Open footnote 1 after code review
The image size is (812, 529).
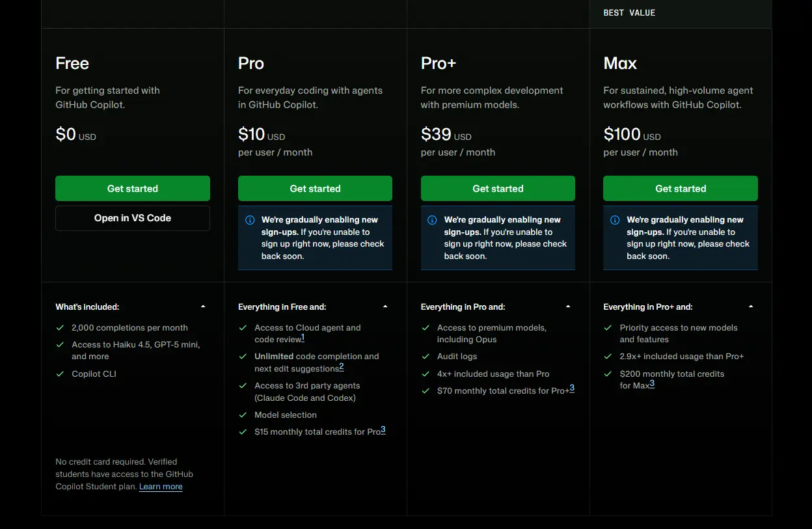click(x=303, y=338)
